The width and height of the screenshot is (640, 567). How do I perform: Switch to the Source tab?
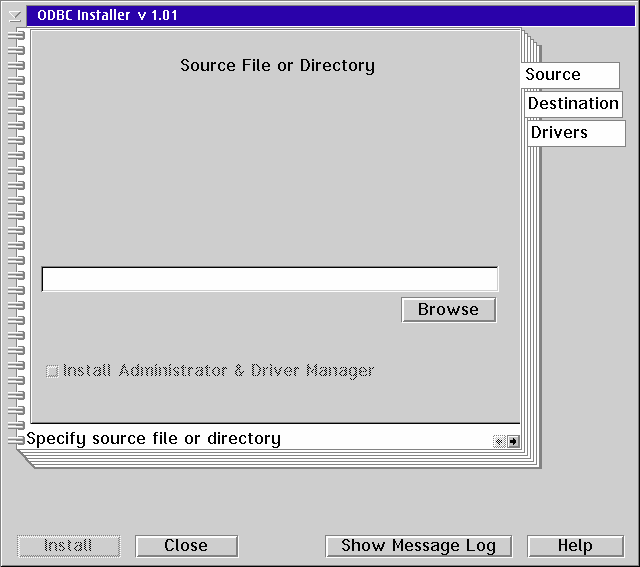(570, 75)
